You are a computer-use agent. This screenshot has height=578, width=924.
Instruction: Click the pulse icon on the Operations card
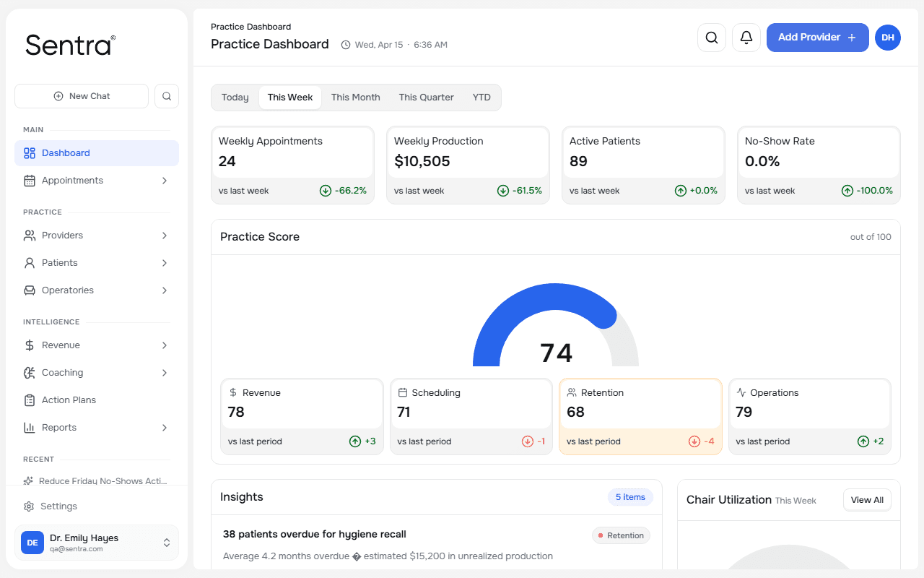(741, 392)
